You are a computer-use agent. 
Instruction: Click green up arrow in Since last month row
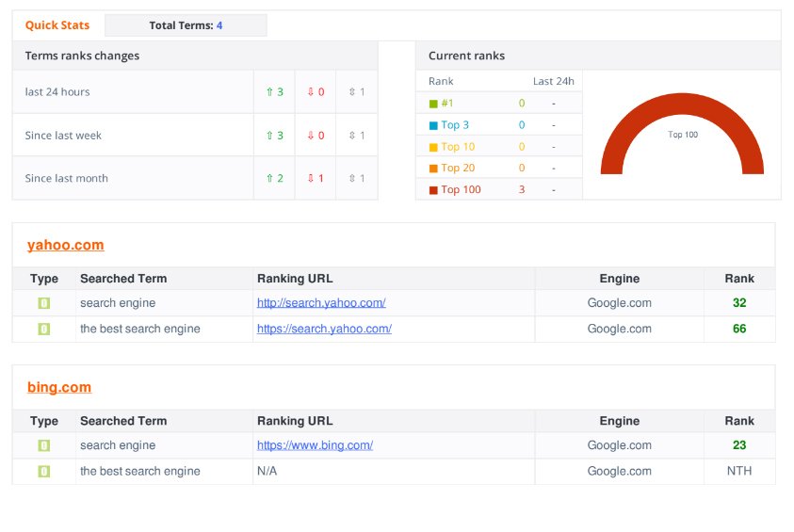pos(269,178)
